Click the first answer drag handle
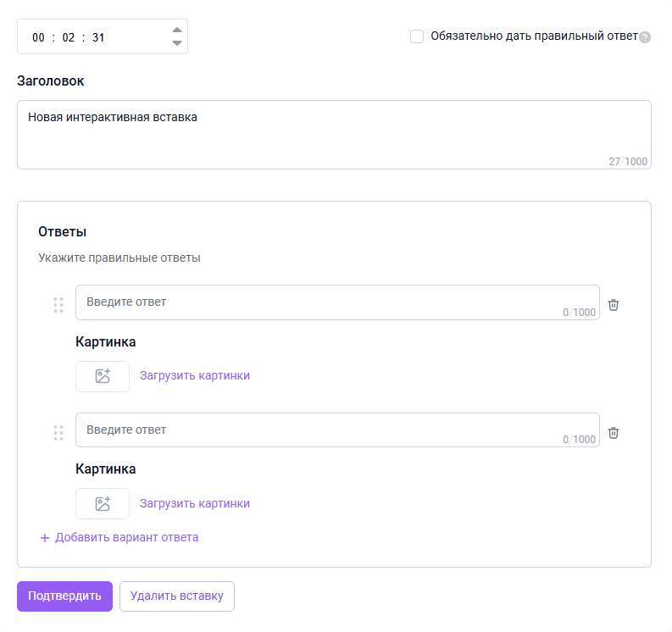This screenshot has width=672, height=632. coord(58,305)
